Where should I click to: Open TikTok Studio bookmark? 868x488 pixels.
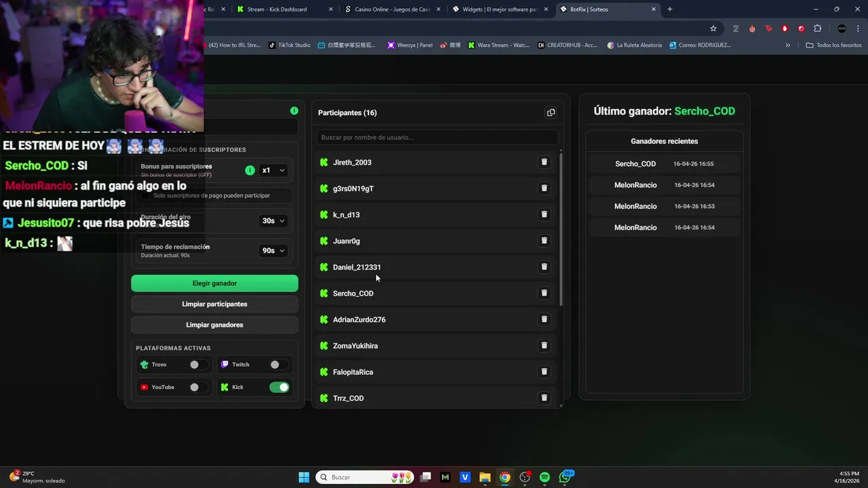click(290, 45)
